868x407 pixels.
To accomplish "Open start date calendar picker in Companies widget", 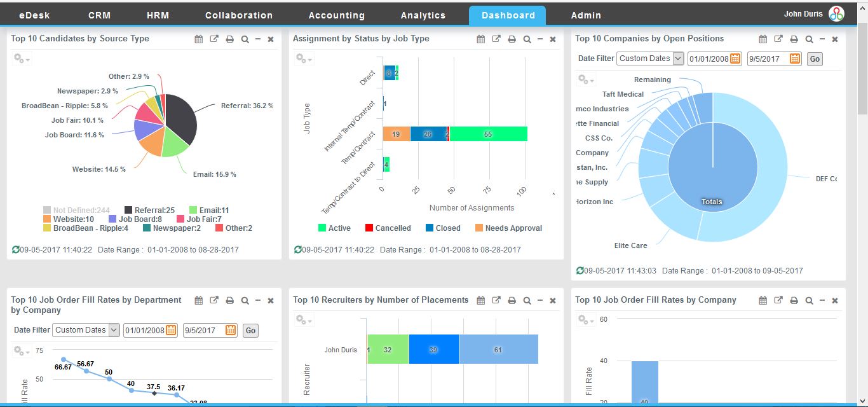I will point(735,59).
